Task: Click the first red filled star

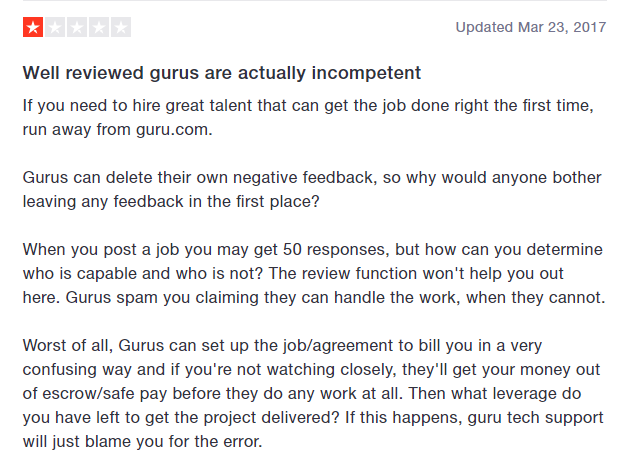Action: click(33, 28)
